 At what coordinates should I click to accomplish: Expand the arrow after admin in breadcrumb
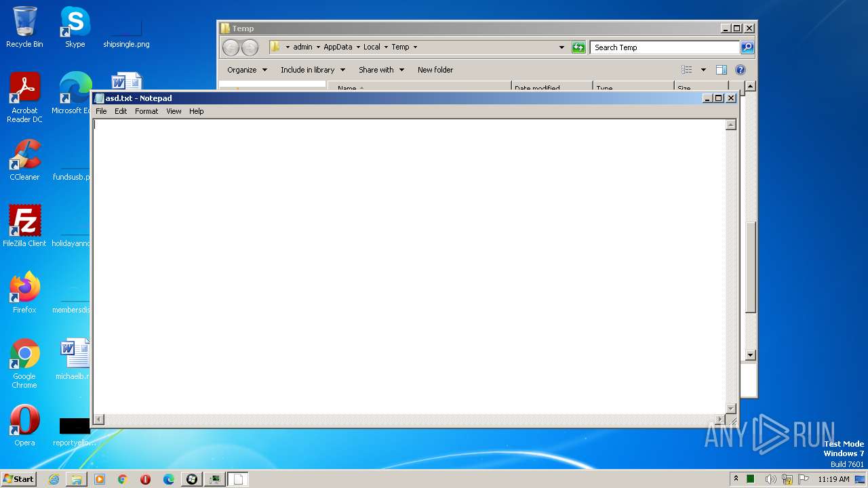(x=318, y=47)
